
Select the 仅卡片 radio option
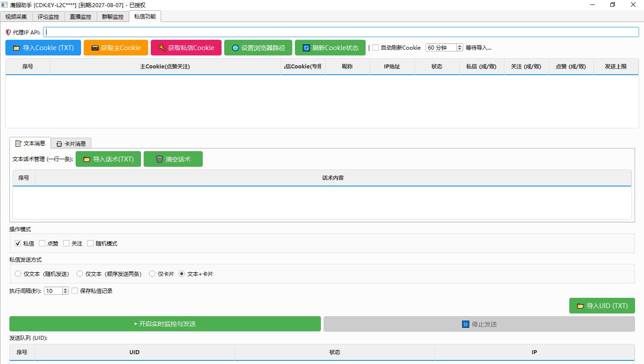click(x=152, y=274)
